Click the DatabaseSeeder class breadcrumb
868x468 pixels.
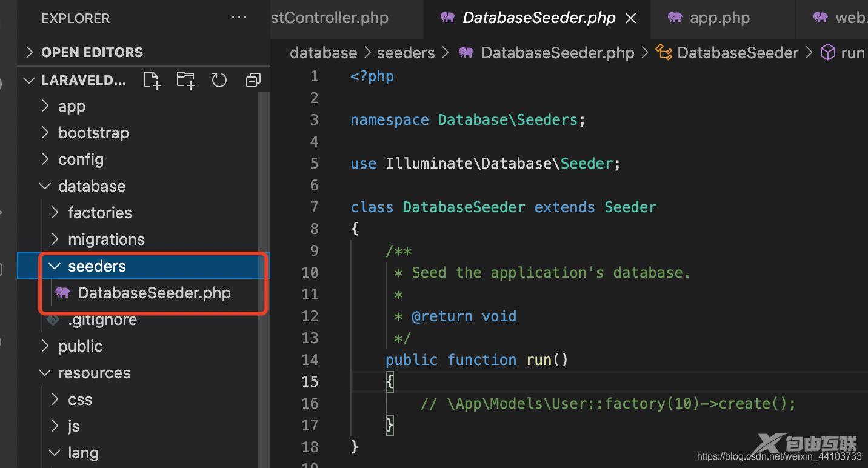click(738, 53)
